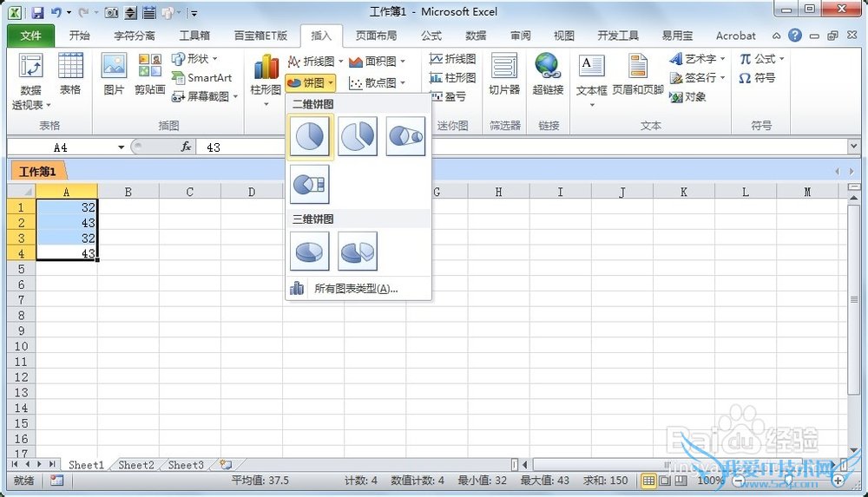The width and height of the screenshot is (868, 497).
Task: Click macro record icon in status bar
Action: tap(56, 481)
